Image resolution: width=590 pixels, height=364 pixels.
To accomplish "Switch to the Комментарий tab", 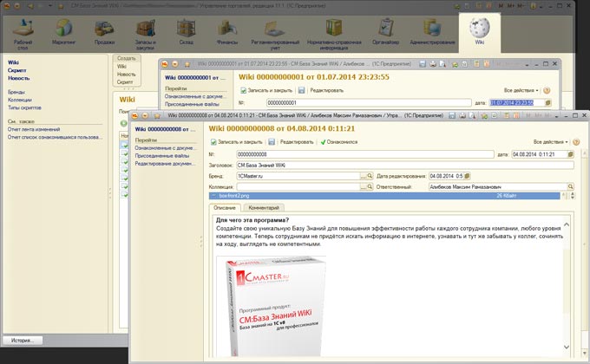I will tap(264, 208).
